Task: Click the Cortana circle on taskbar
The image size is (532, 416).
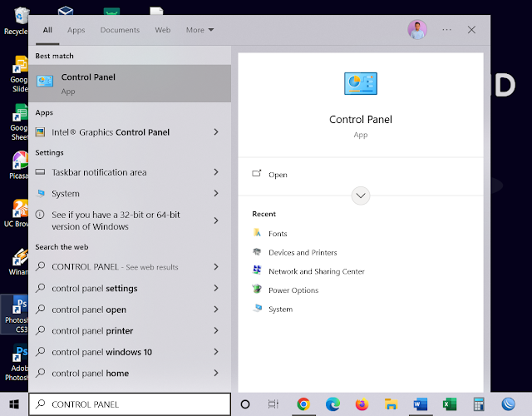Action: (245, 404)
